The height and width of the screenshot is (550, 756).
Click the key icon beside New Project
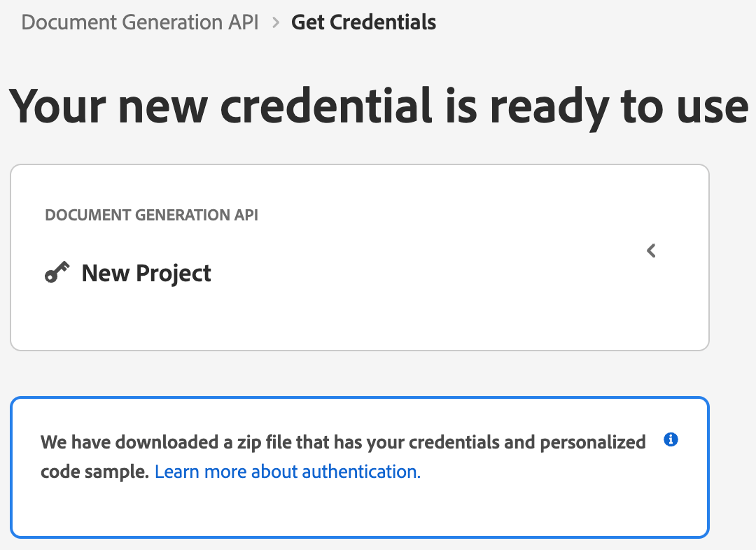[57, 272]
